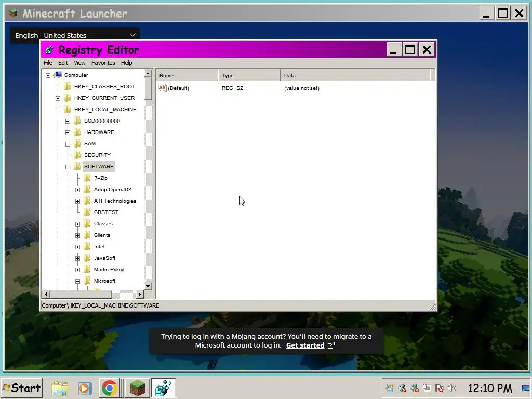The width and height of the screenshot is (532, 399).
Task: Select the Martin Prikryl key
Action: click(109, 270)
